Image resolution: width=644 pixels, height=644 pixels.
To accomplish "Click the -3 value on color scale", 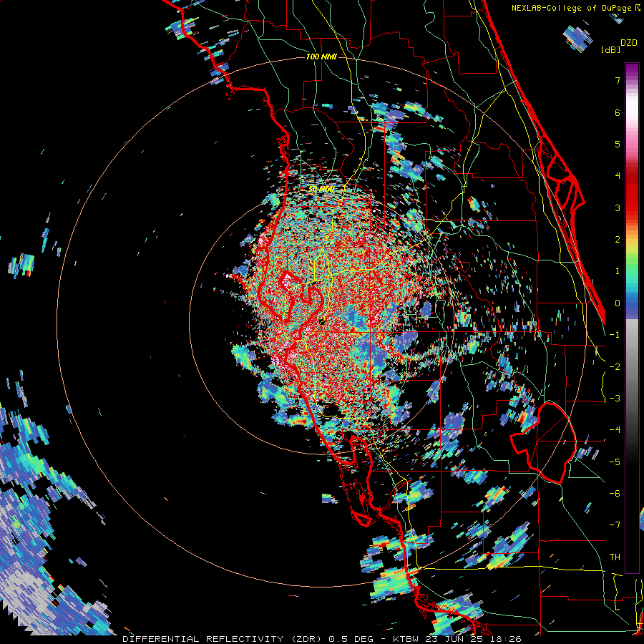I will [x=615, y=399].
